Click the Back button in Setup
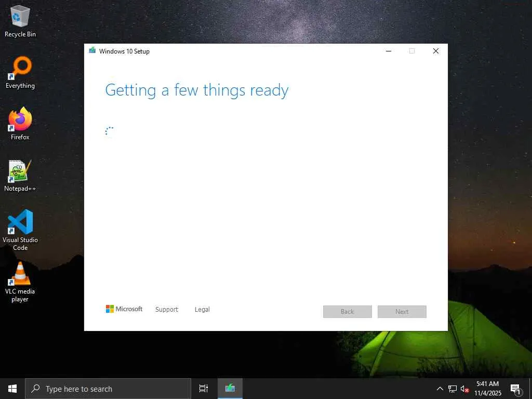The width and height of the screenshot is (532, 399). coord(348,312)
